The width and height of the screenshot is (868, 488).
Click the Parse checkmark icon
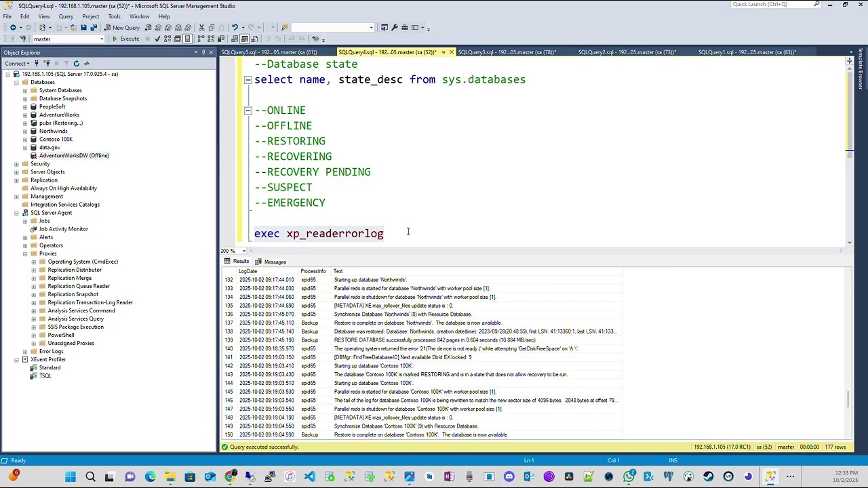click(x=157, y=39)
